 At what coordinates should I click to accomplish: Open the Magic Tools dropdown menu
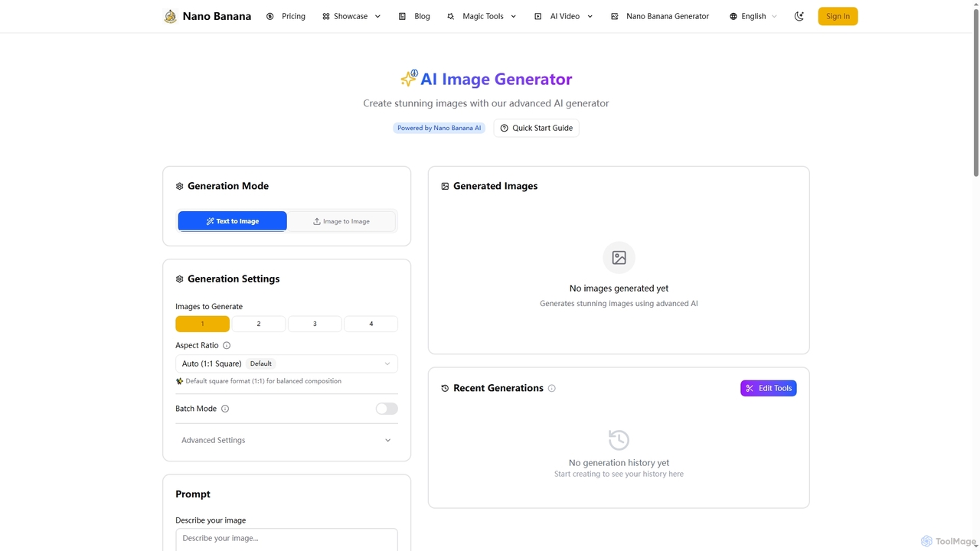coord(482,16)
